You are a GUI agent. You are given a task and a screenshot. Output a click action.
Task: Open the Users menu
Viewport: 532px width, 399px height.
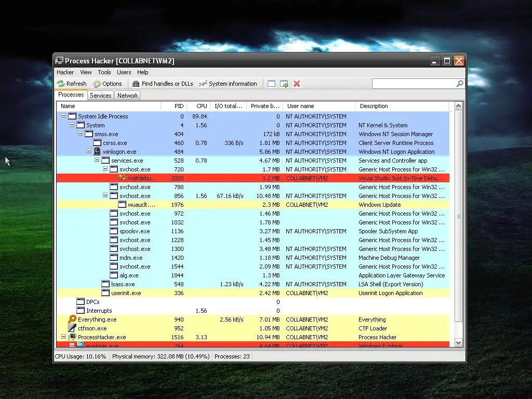124,72
